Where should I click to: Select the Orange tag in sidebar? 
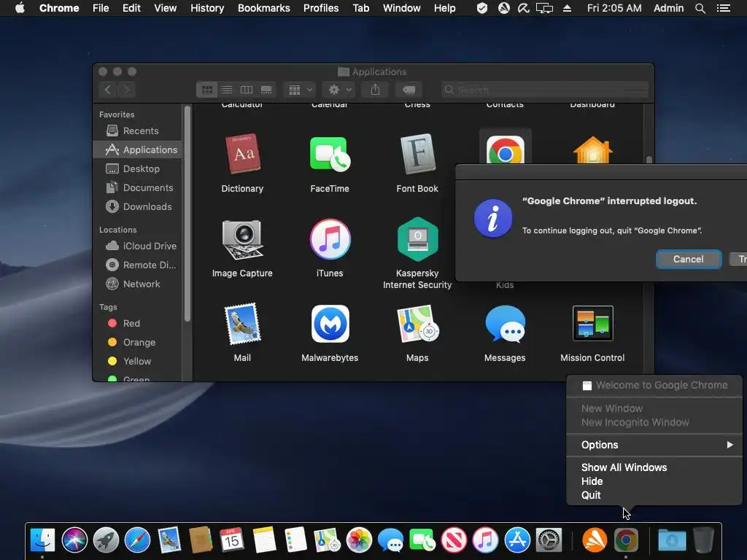[138, 343]
